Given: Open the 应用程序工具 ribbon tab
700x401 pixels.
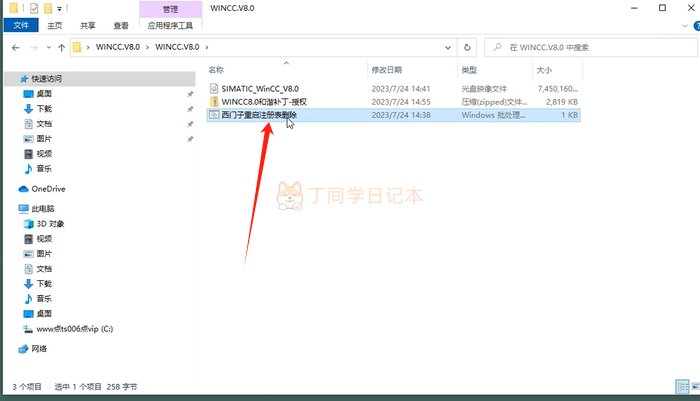Looking at the screenshot, I should point(170,25).
